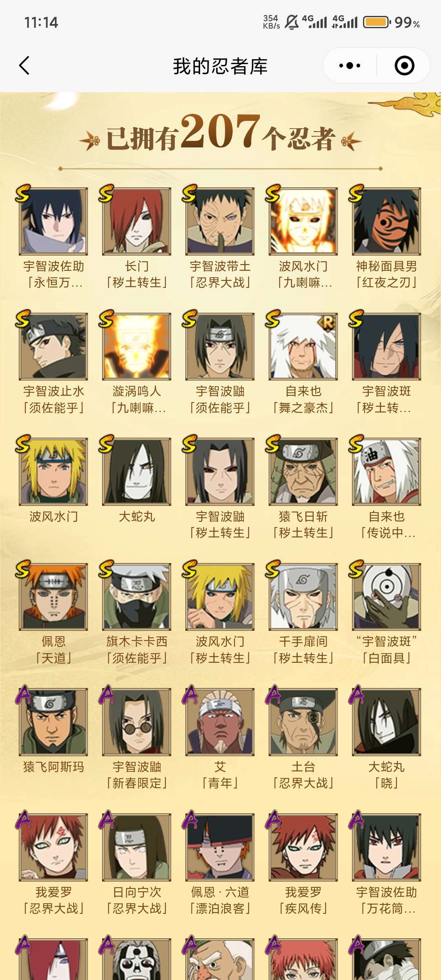Open the 大蛇丸 S-rank portrait
Screen dimensions: 441x980
[137, 472]
